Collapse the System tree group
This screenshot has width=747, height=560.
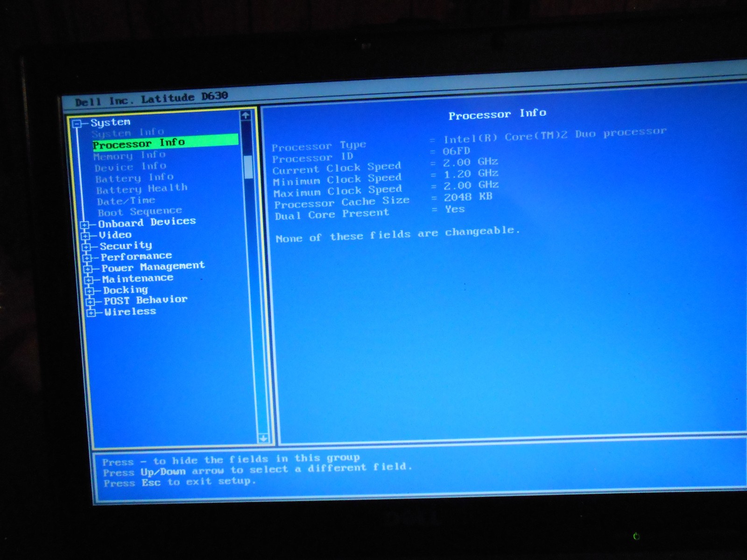coord(77,124)
